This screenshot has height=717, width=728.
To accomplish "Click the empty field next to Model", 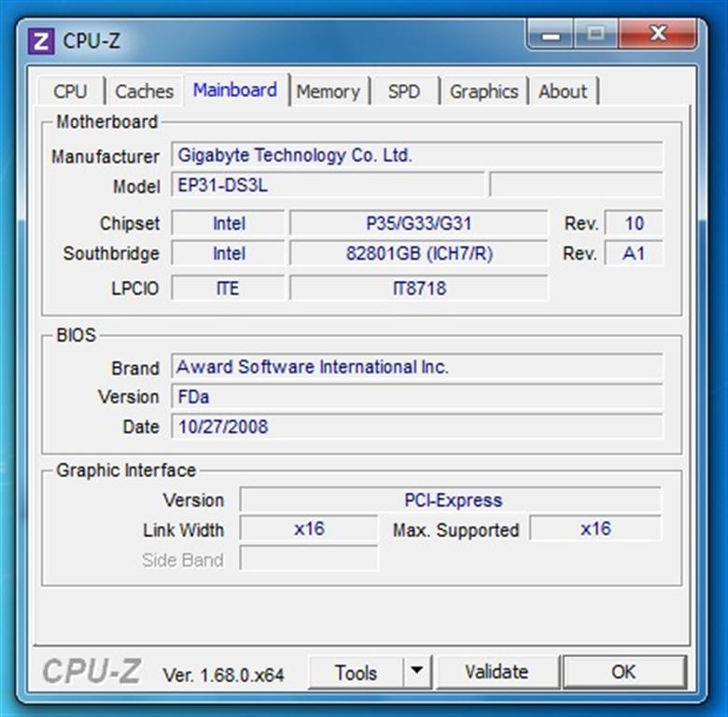I will [x=576, y=185].
